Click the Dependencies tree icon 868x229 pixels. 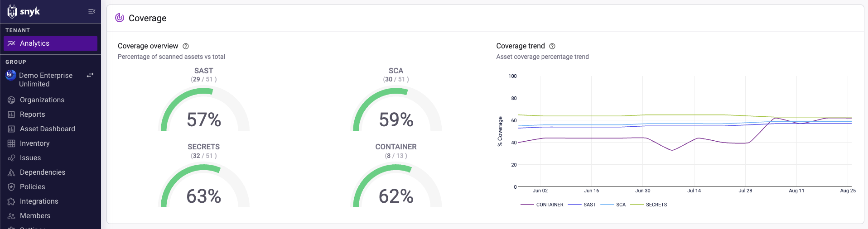click(11, 172)
